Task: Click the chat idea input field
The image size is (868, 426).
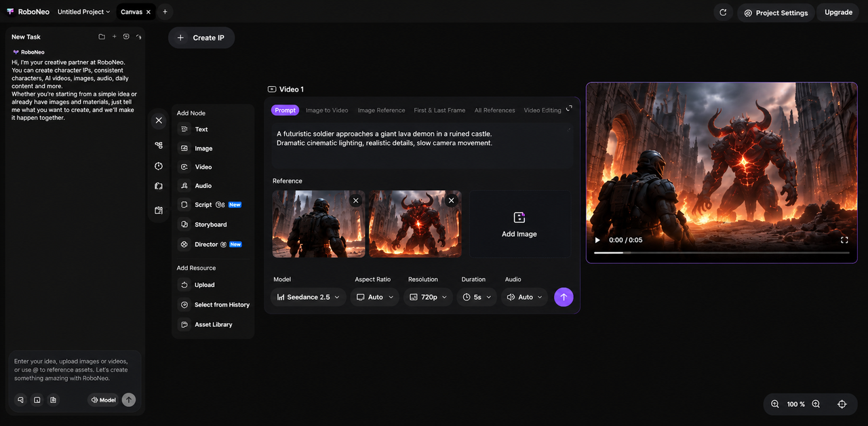Action: click(x=75, y=370)
